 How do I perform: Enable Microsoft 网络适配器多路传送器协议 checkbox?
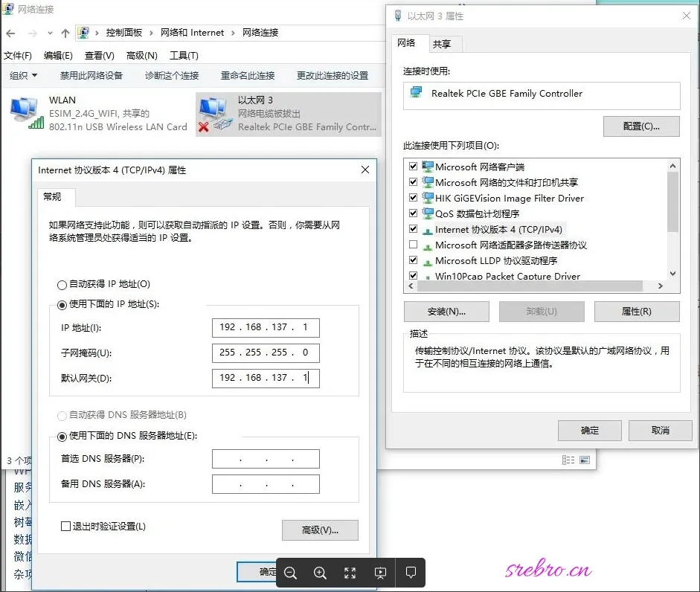pos(414,245)
